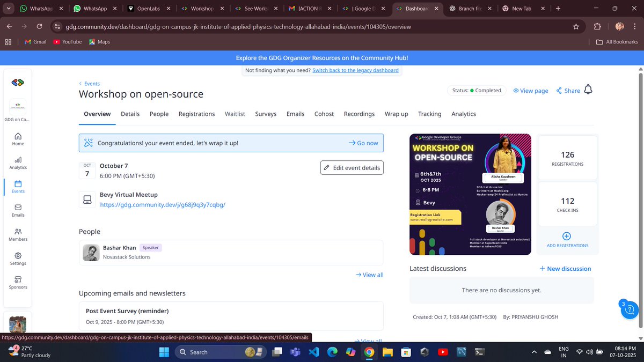Open the new tab plus button
This screenshot has height=362, width=644.
(558, 9)
